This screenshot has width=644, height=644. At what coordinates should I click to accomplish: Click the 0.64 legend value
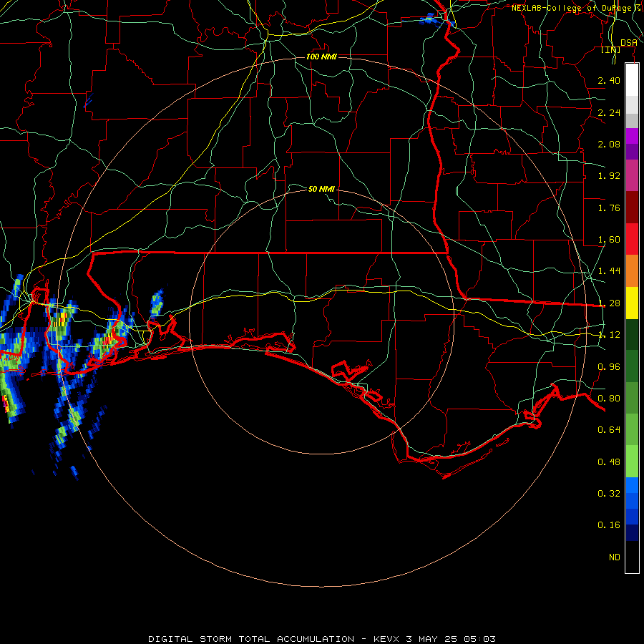(609, 430)
